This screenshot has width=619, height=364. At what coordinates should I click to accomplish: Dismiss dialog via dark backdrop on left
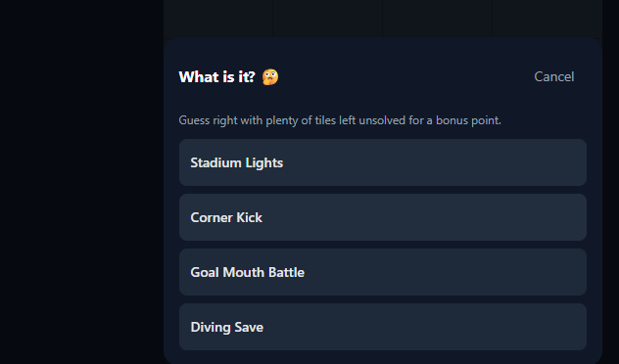pos(81,181)
